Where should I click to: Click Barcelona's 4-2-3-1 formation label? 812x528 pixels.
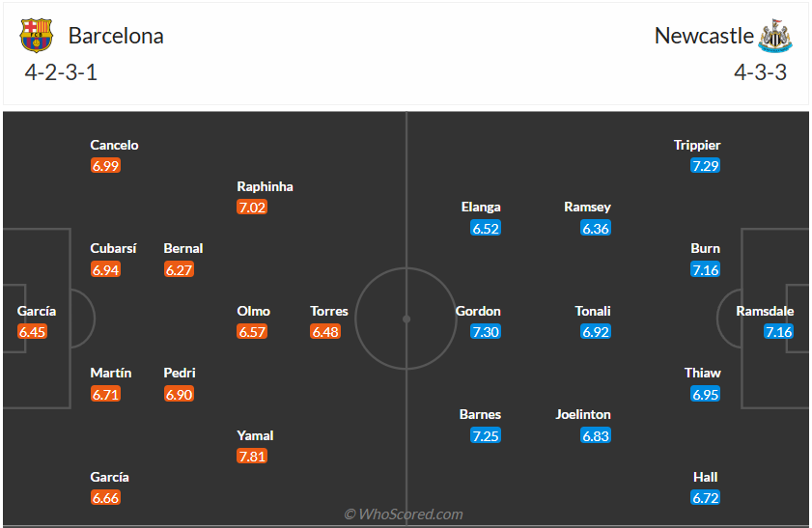coord(63,72)
